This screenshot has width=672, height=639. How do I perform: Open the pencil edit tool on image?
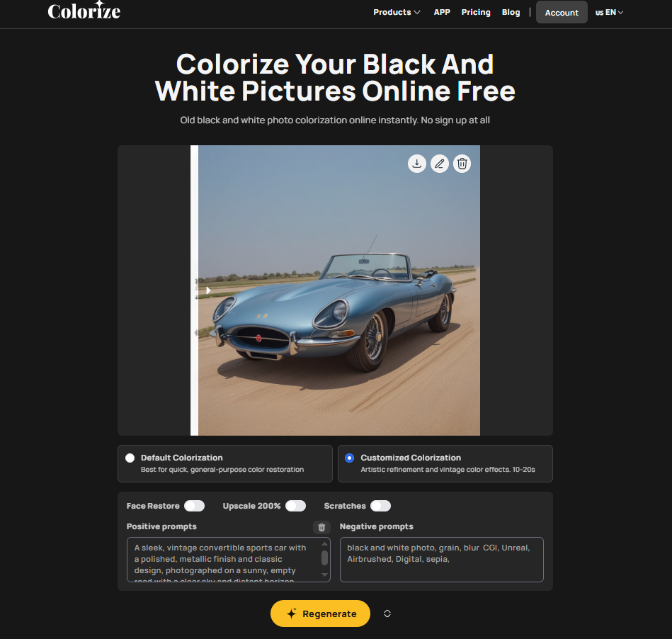point(439,164)
